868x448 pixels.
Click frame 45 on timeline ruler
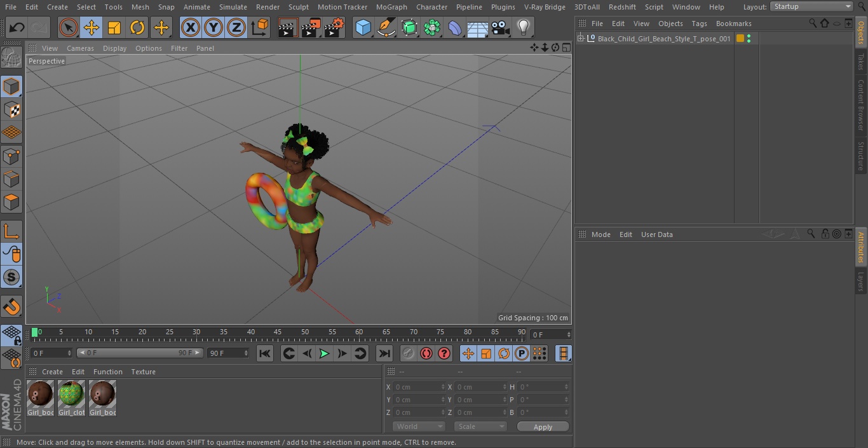[278, 332]
